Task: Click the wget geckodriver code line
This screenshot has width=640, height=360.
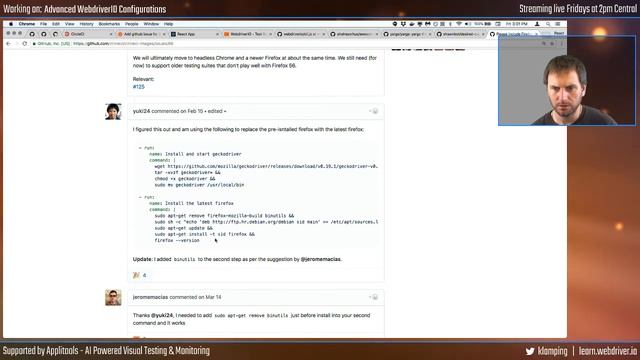Action: (x=266, y=167)
